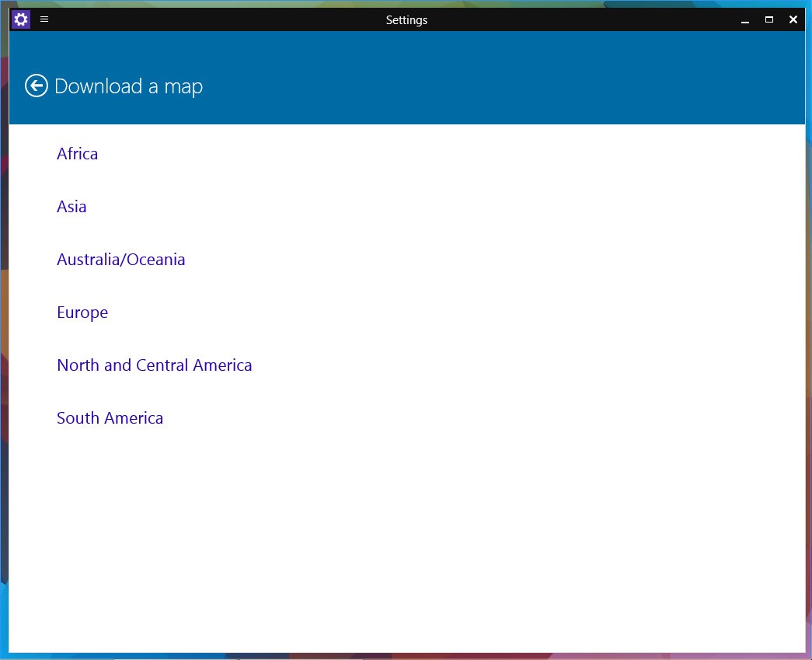Click the word 'South' in region list

[77, 418]
